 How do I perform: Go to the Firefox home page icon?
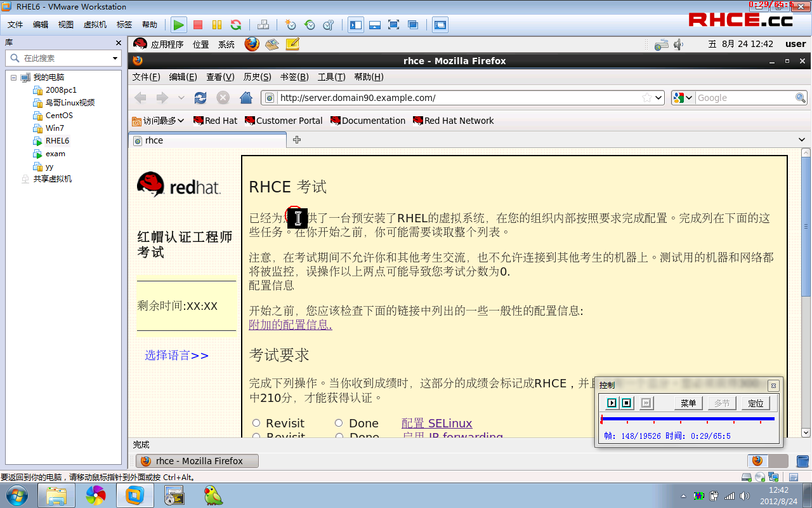[x=246, y=98]
